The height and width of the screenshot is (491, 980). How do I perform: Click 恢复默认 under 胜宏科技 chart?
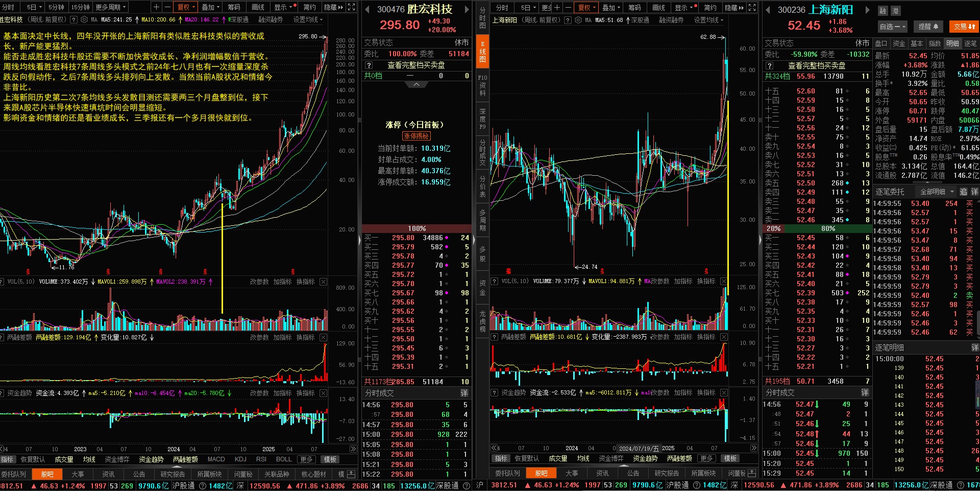(33, 459)
